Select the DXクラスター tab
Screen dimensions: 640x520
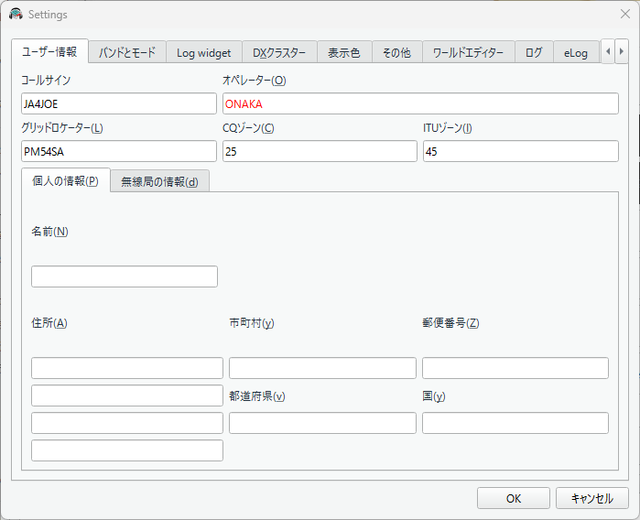280,53
